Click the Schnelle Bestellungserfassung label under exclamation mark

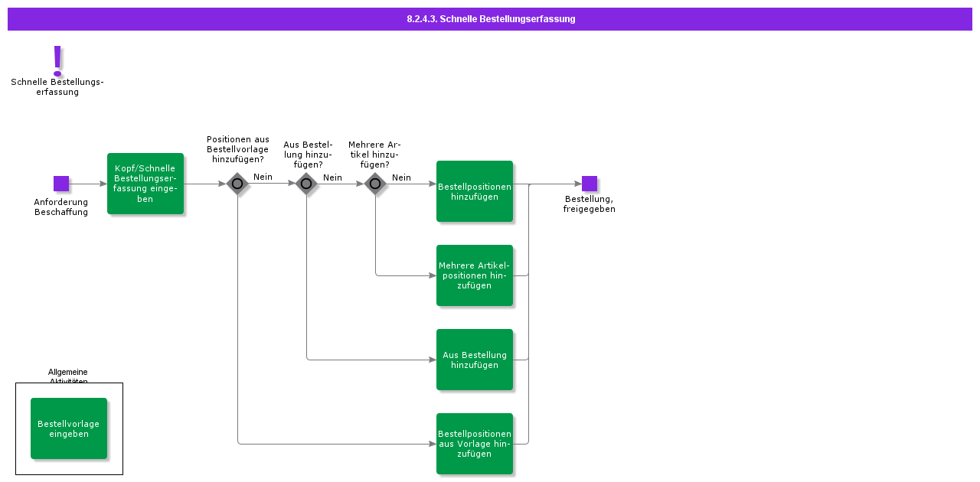pos(57,87)
